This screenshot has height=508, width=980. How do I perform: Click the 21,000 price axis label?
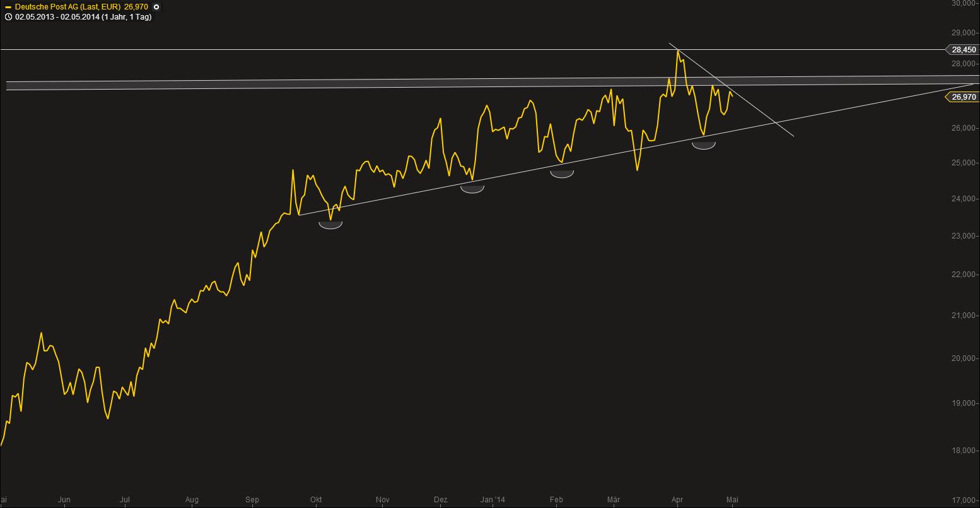964,316
